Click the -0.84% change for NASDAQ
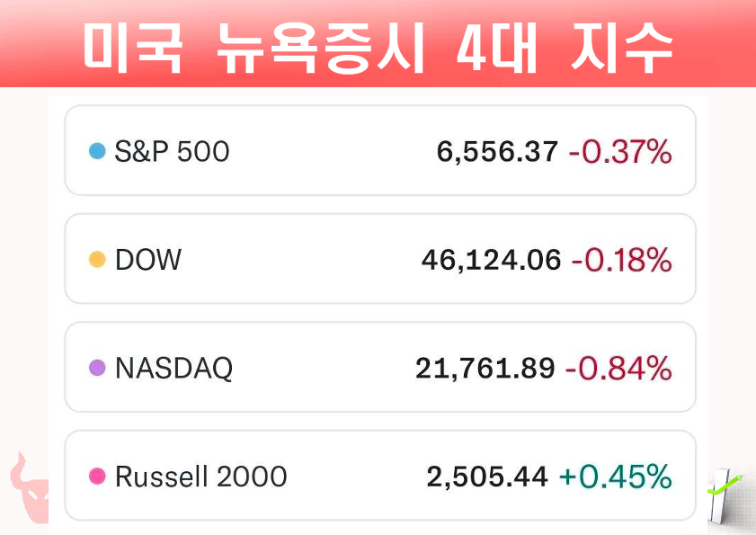 pos(618,368)
